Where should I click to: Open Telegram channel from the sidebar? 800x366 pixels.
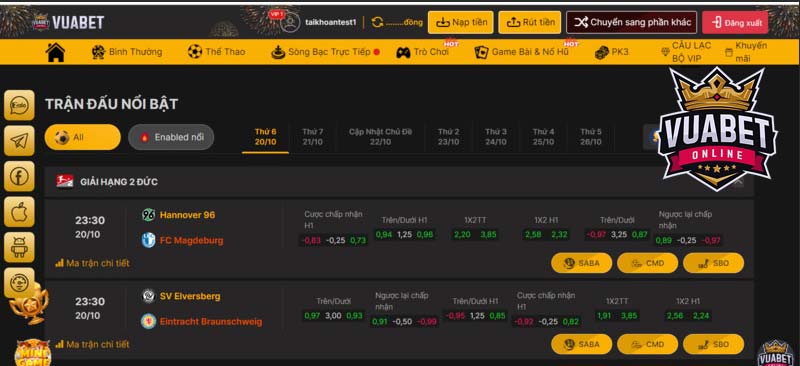click(x=19, y=141)
